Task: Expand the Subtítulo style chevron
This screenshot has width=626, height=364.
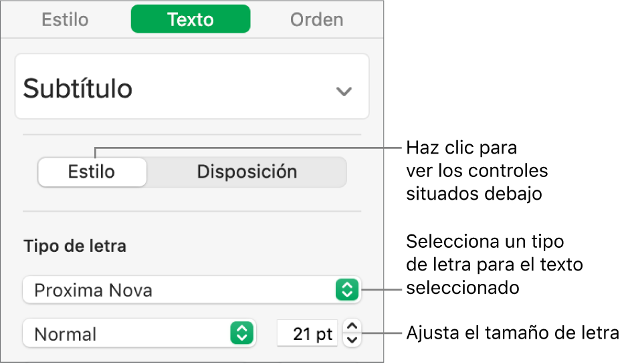Action: (344, 91)
